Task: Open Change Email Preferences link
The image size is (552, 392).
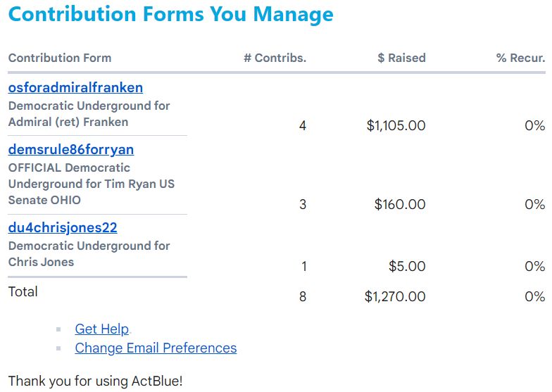Action: [156, 348]
